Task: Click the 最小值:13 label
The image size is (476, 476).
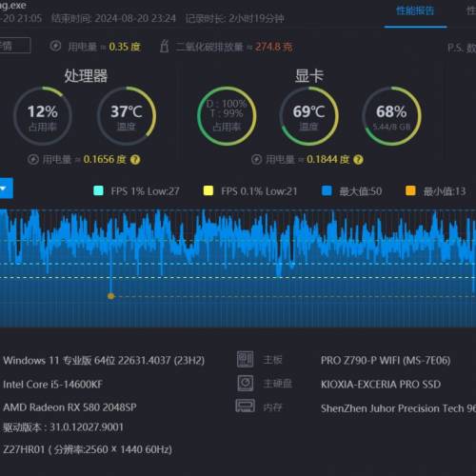Action: click(x=445, y=191)
